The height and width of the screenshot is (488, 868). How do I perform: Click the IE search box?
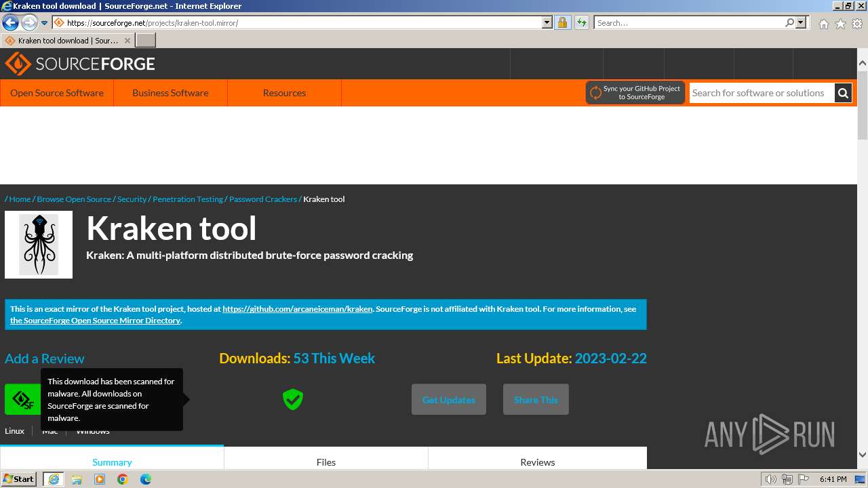click(x=689, y=23)
